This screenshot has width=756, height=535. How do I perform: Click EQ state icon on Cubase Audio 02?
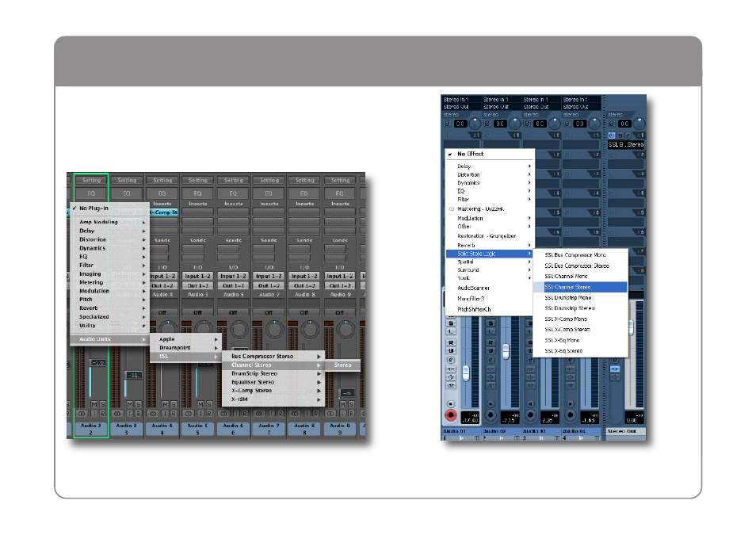(x=491, y=376)
